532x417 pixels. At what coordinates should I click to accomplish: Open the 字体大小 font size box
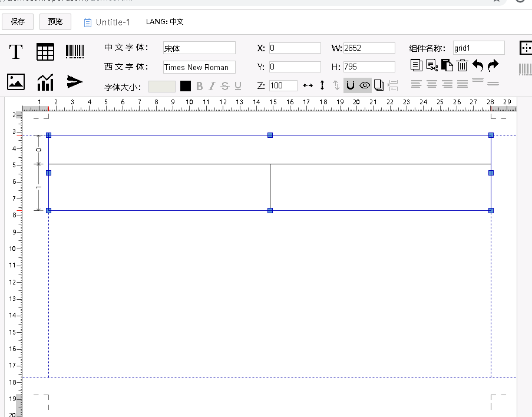tap(162, 87)
